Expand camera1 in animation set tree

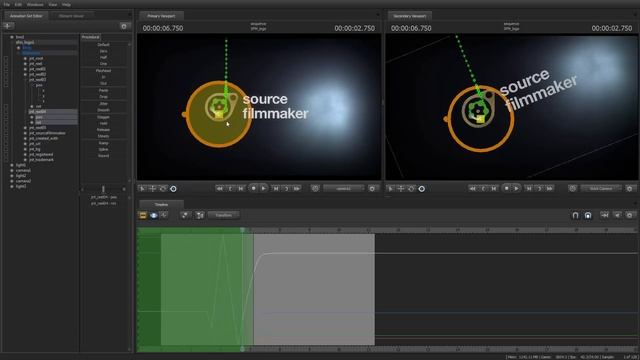[x=12, y=171]
